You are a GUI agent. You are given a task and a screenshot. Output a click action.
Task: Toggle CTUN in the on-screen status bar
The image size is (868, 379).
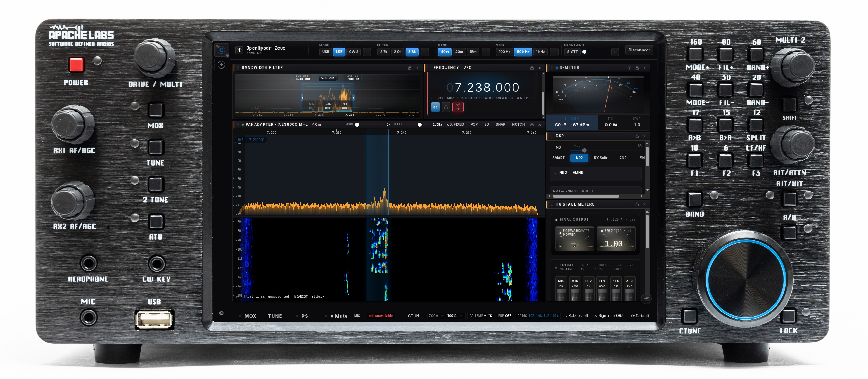click(x=413, y=316)
